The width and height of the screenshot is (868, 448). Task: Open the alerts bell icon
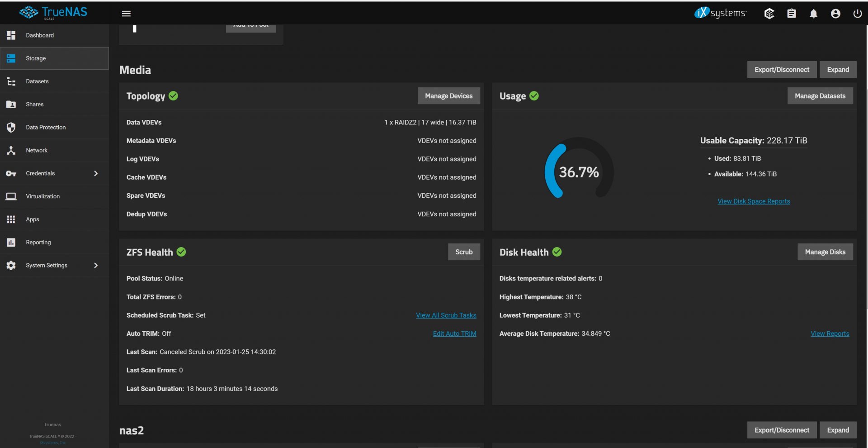[x=813, y=14]
